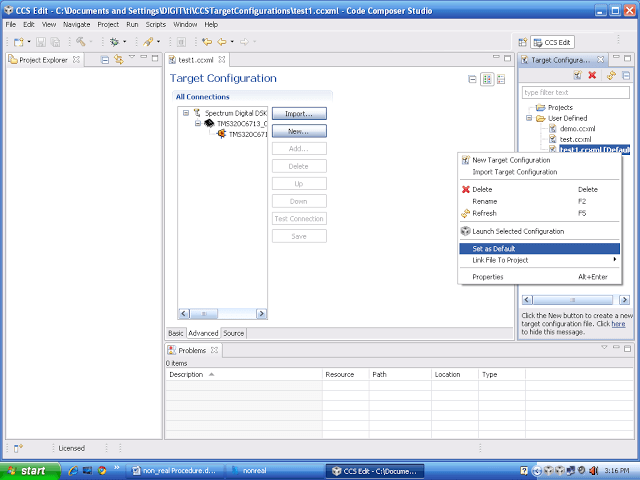The height and width of the screenshot is (480, 640).
Task: Click Windows start button
Action: 30,471
